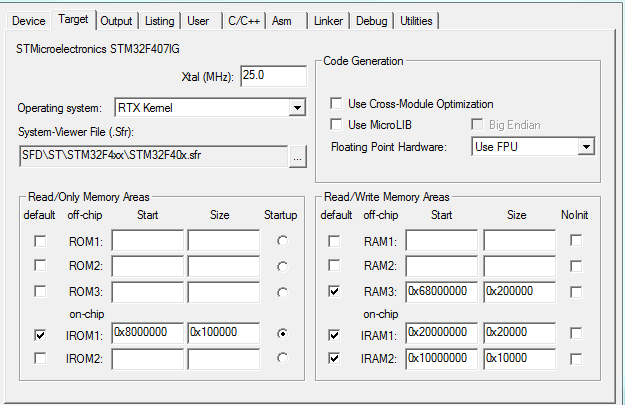Click the ROM1 Size field
This screenshot has width=625, height=405.
tap(224, 240)
